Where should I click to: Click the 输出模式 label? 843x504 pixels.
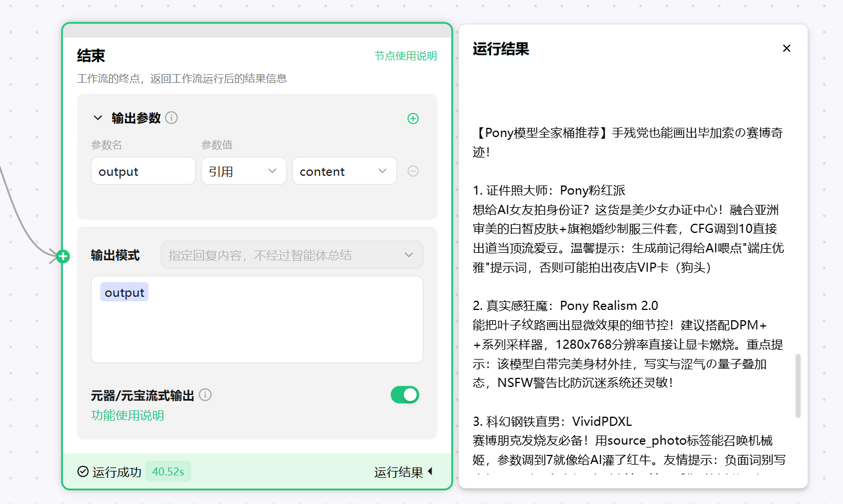coord(115,255)
